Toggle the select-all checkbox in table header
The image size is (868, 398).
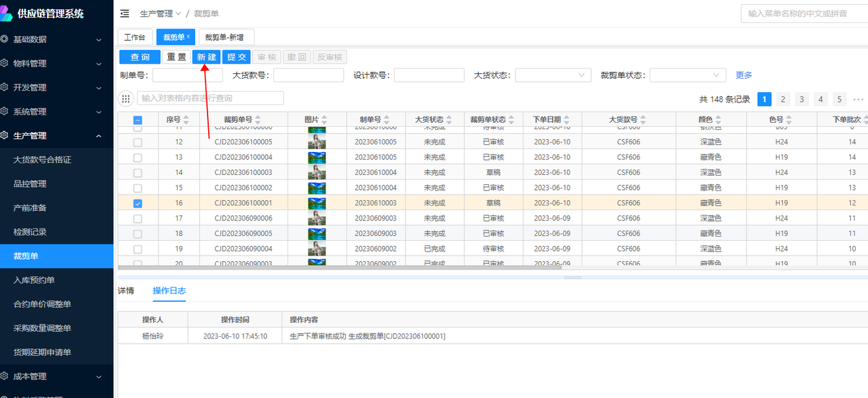point(138,120)
